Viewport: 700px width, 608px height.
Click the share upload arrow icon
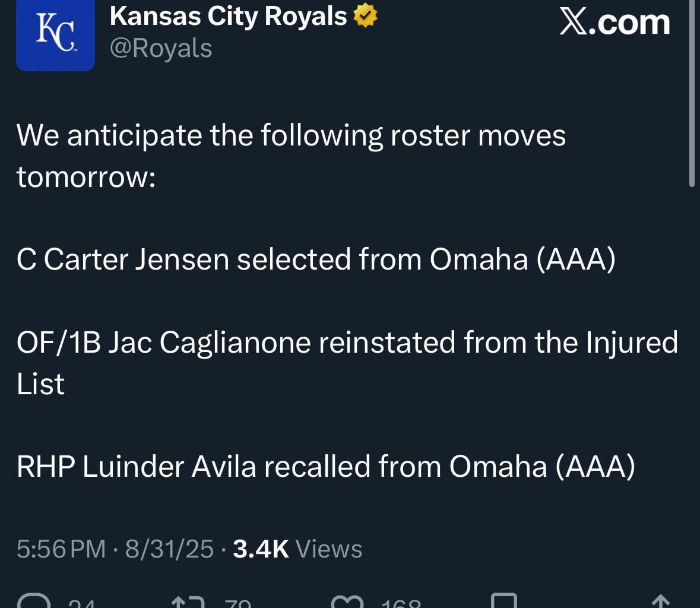[x=662, y=601]
